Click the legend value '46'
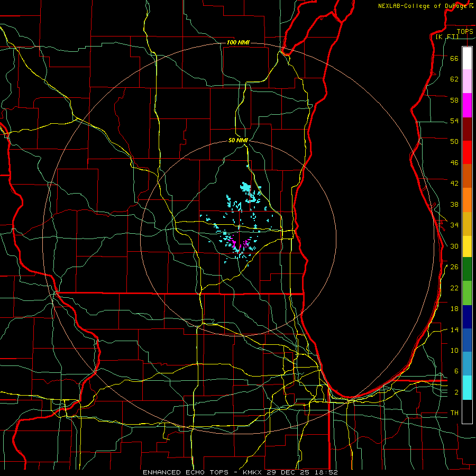This screenshot has height=476, width=476. pos(454,163)
